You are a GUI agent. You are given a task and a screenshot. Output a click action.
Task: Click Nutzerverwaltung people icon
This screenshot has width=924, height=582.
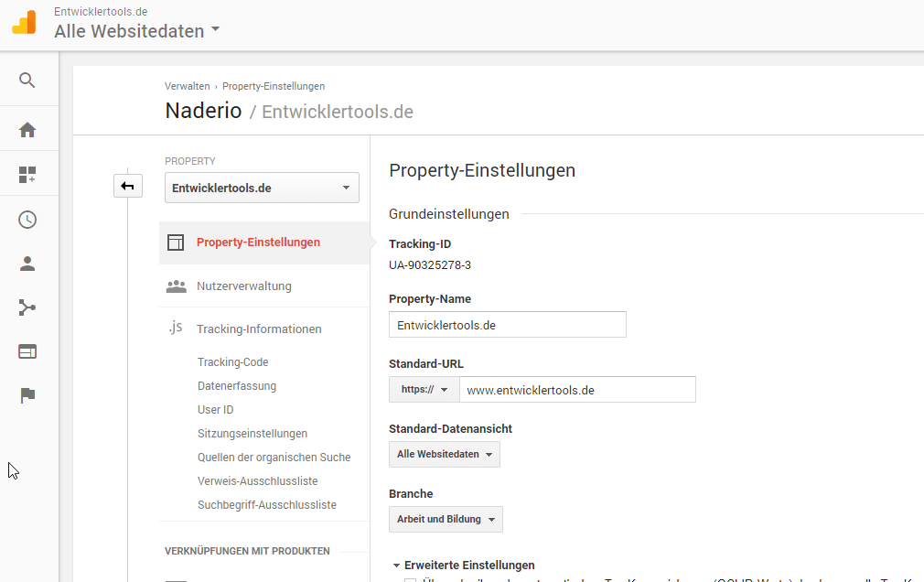pyautogui.click(x=177, y=286)
